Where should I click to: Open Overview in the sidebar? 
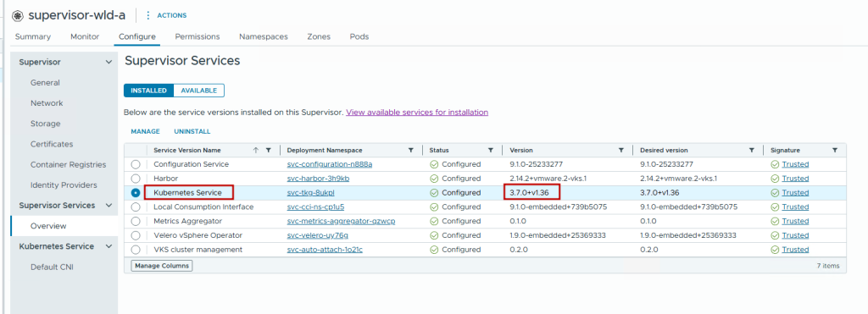pos(48,226)
